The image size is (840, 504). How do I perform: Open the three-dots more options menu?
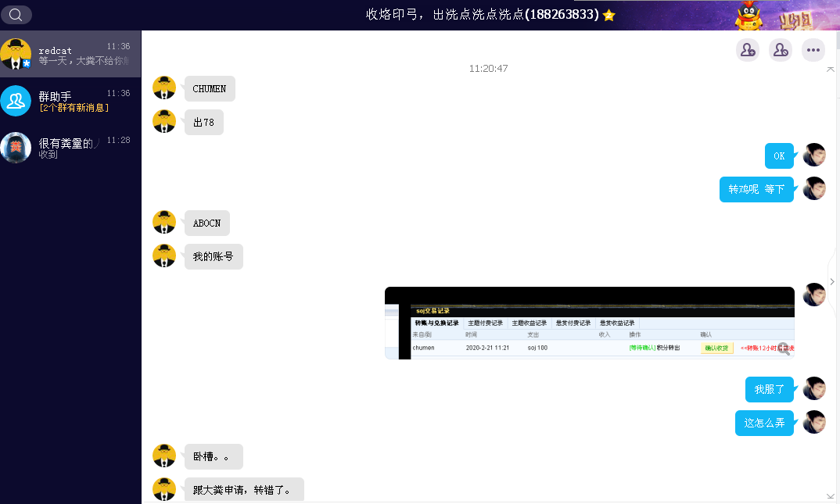(x=813, y=50)
